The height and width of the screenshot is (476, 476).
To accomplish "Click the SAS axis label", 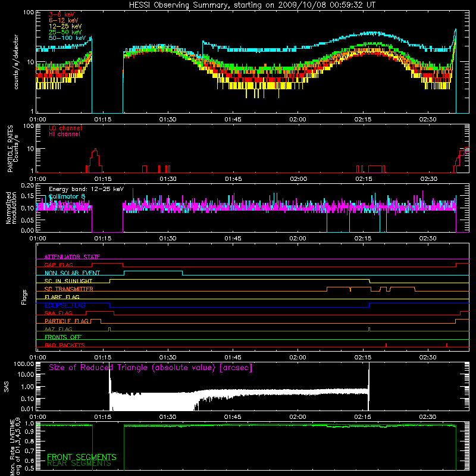I will [6, 387].
